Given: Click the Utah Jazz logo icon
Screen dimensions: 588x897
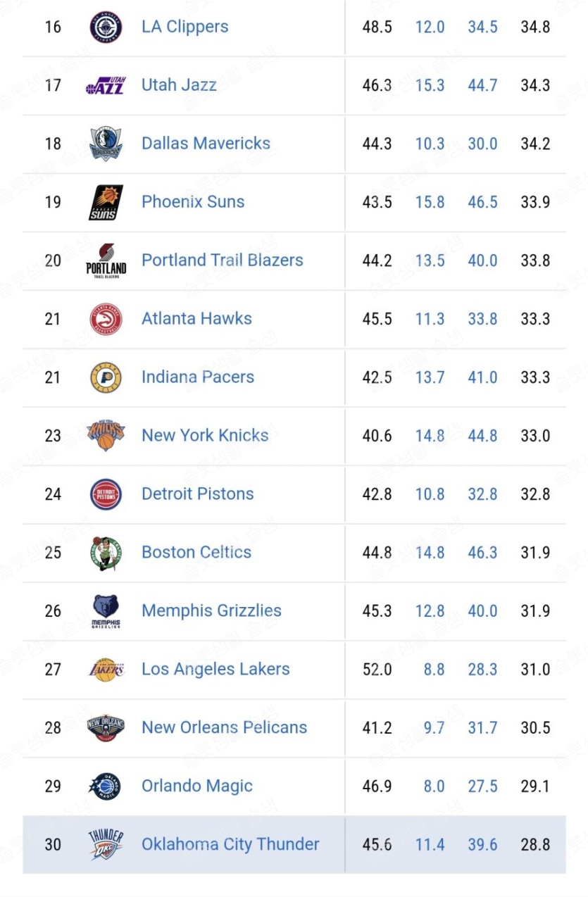Looking at the screenshot, I should pos(106,86).
